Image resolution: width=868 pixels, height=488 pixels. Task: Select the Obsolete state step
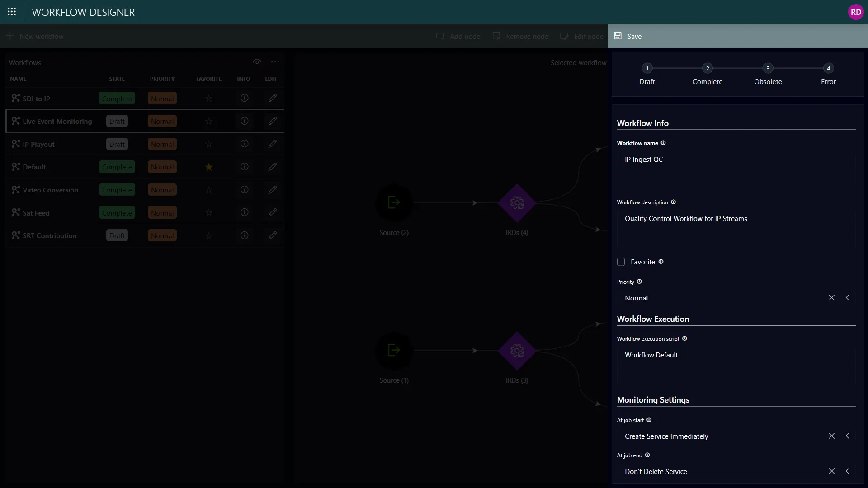pyautogui.click(x=768, y=74)
